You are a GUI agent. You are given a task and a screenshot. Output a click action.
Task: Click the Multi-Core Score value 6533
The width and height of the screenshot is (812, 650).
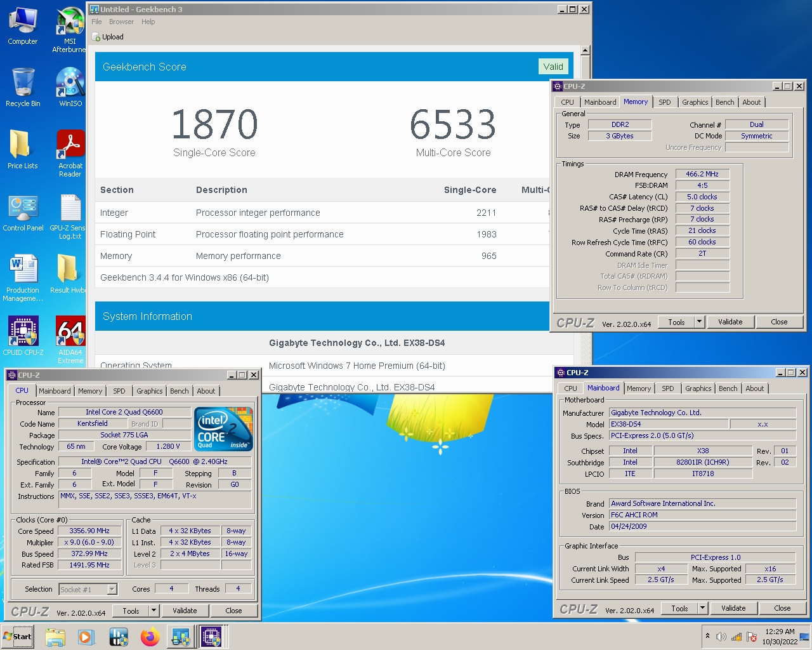coord(453,124)
